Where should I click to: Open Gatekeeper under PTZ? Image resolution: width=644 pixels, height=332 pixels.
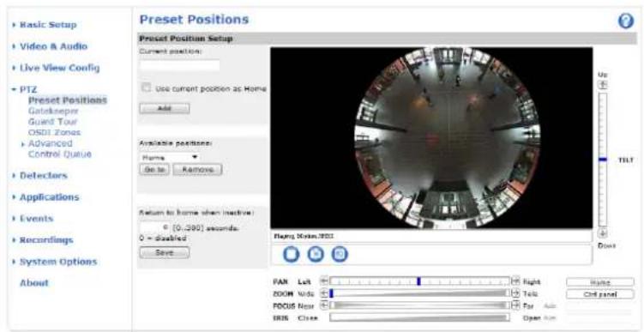[53, 111]
